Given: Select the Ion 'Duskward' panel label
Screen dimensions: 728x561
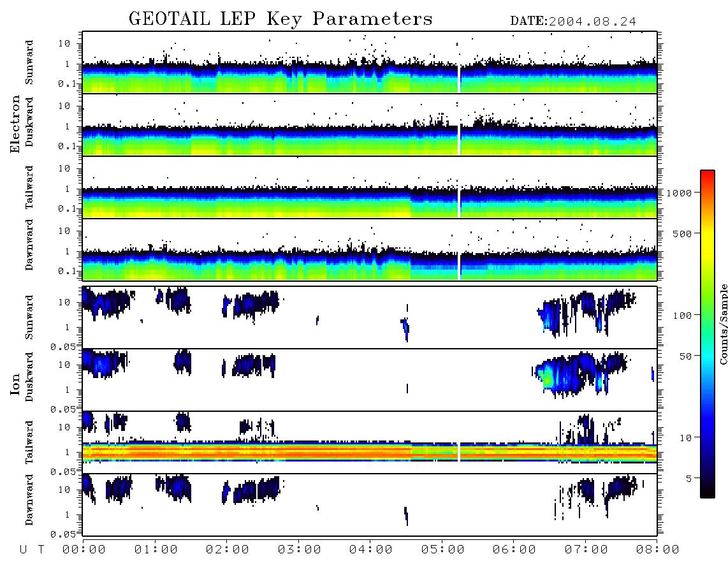Looking at the screenshot, I should (29, 377).
